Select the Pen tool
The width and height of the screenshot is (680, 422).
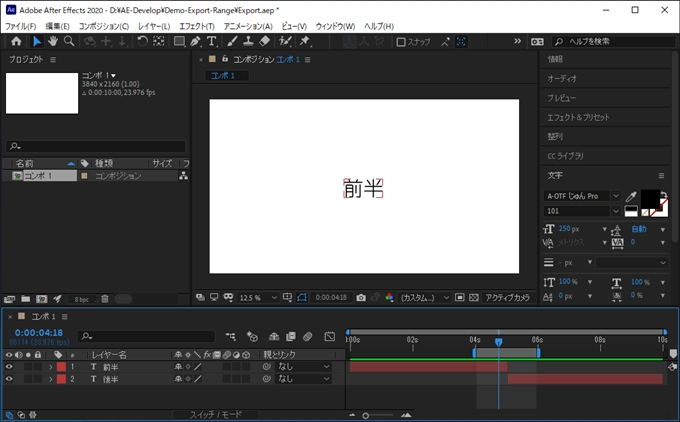[x=196, y=41]
